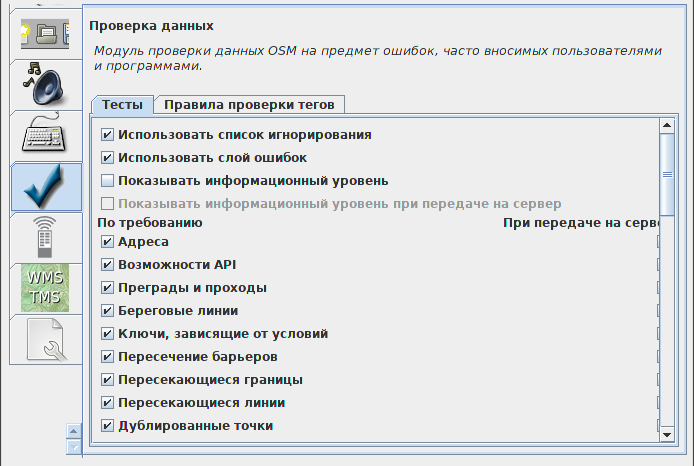Toggle the Береговые линии test checkbox

(x=107, y=311)
